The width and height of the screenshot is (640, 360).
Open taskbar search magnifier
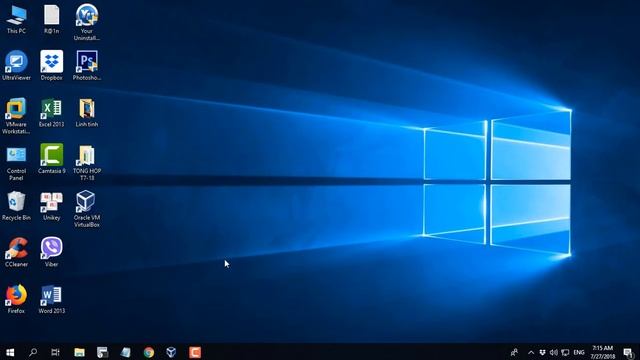33,352
